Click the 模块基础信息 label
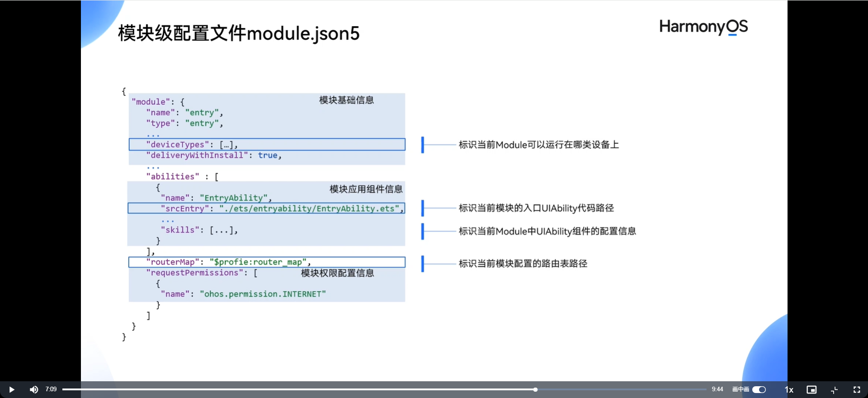Screen dimensions: 868x398 pyautogui.click(x=346, y=100)
